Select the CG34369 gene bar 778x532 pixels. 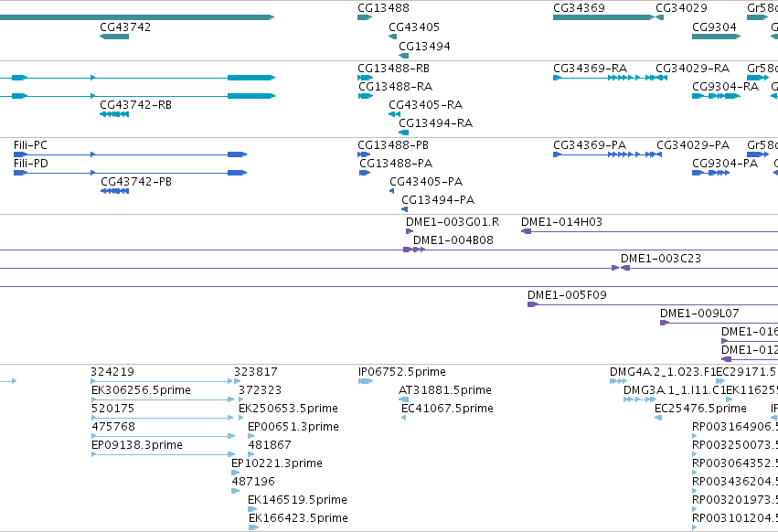click(604, 17)
